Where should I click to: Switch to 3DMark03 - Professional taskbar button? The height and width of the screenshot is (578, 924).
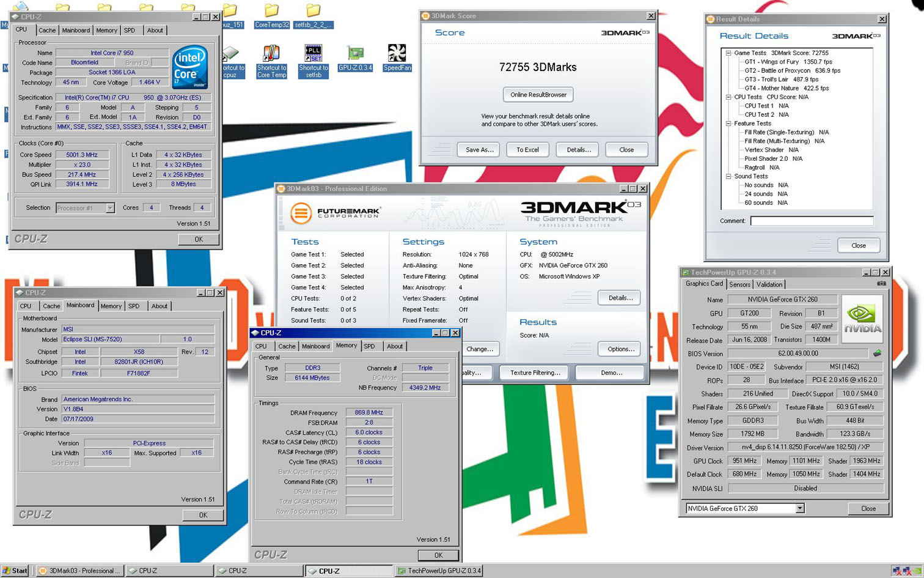(79, 571)
